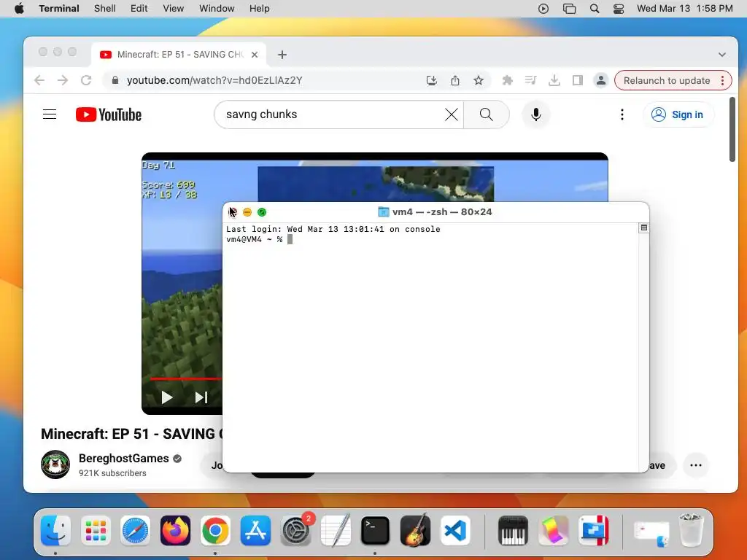747x560 pixels.
Task: Open Spotlight search in the menu bar
Action: tap(595, 9)
